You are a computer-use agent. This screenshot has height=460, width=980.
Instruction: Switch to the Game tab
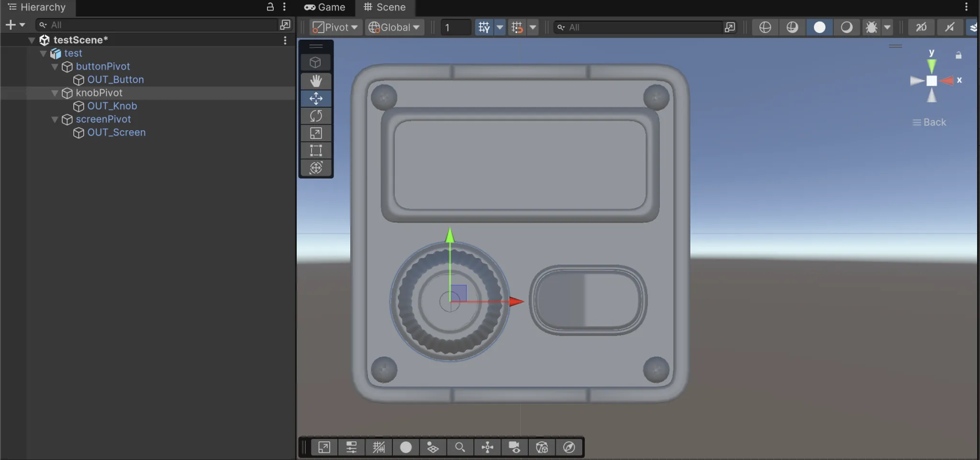(x=324, y=7)
